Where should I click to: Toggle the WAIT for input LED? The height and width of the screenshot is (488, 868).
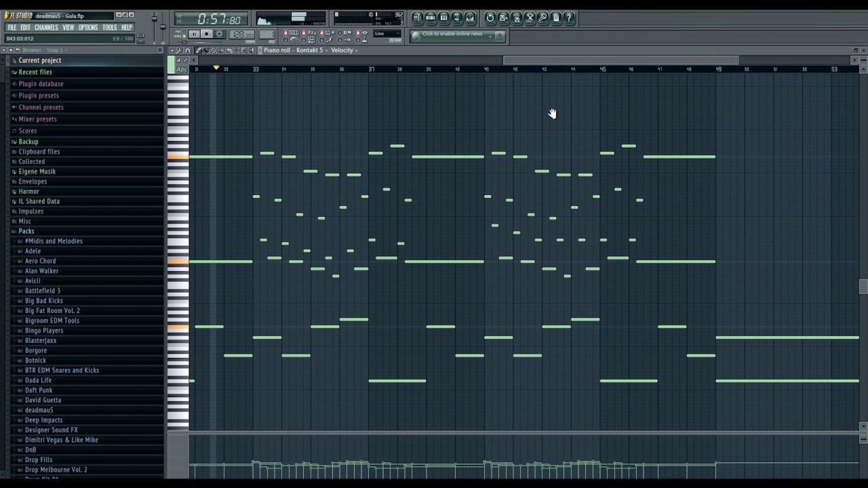click(x=304, y=40)
